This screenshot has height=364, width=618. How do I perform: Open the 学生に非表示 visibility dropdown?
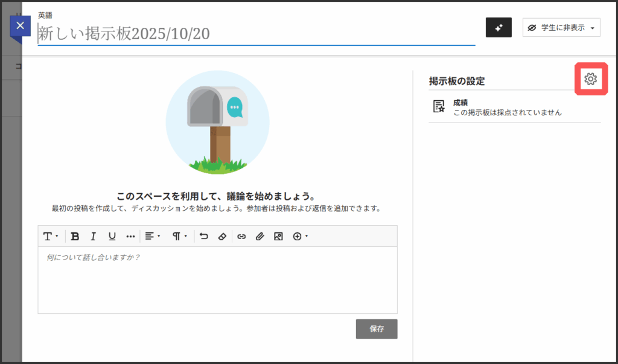point(561,28)
